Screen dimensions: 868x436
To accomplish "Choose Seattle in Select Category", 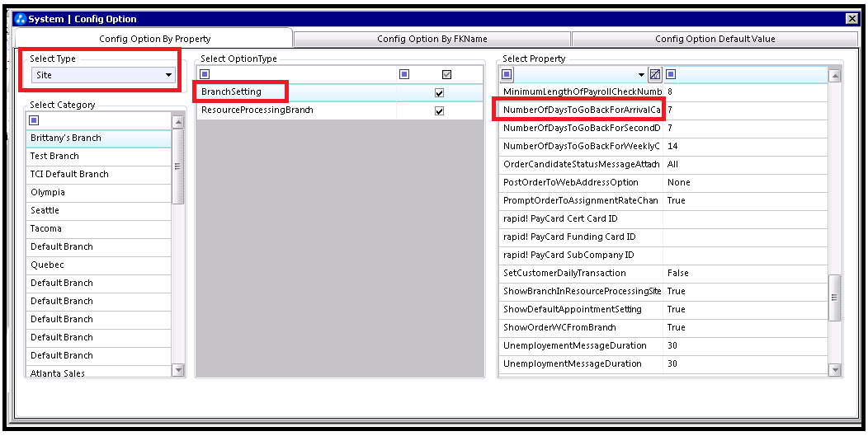I will [x=98, y=211].
